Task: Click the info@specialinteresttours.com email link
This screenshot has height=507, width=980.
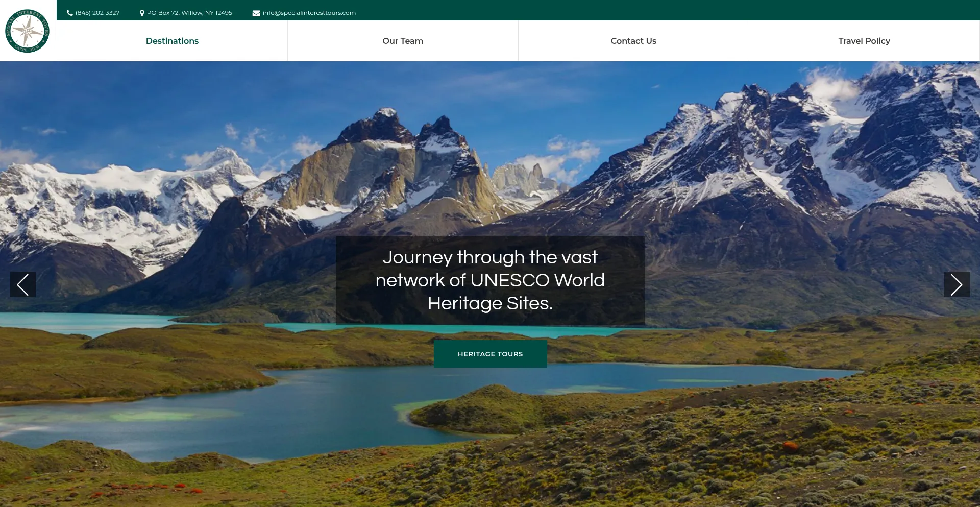Action: [309, 13]
